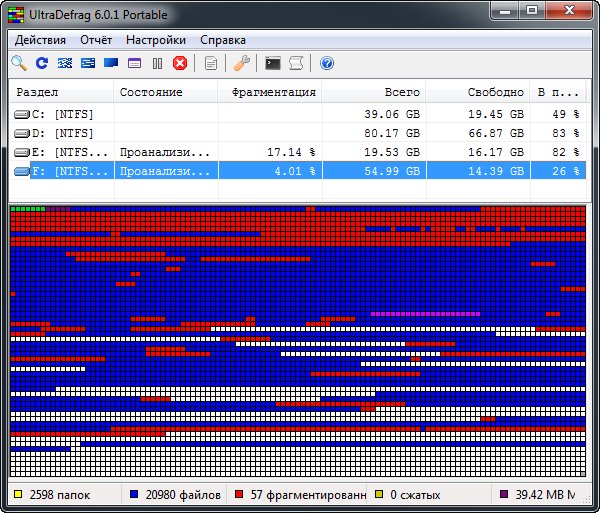Open the fragmentation report icon

[210, 63]
